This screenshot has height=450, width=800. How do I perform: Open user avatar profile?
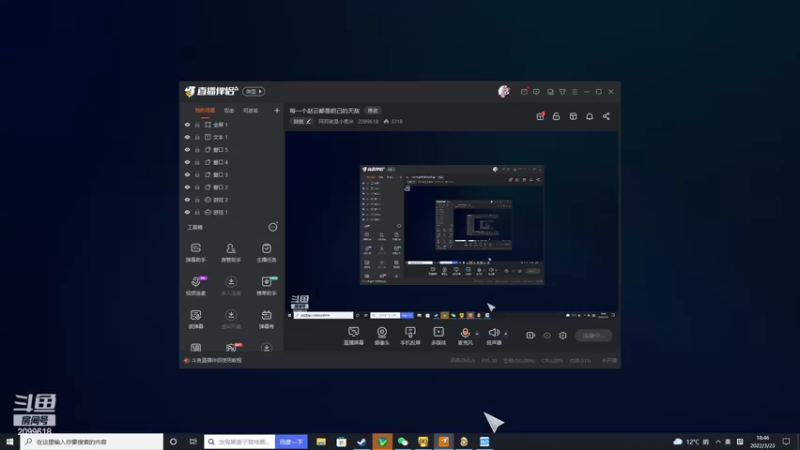point(504,91)
